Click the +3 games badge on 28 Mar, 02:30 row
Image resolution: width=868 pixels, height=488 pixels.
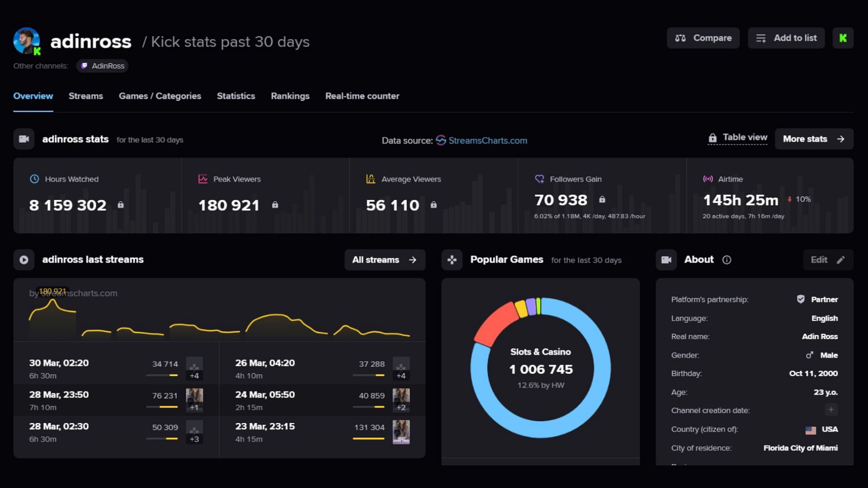[194, 439]
